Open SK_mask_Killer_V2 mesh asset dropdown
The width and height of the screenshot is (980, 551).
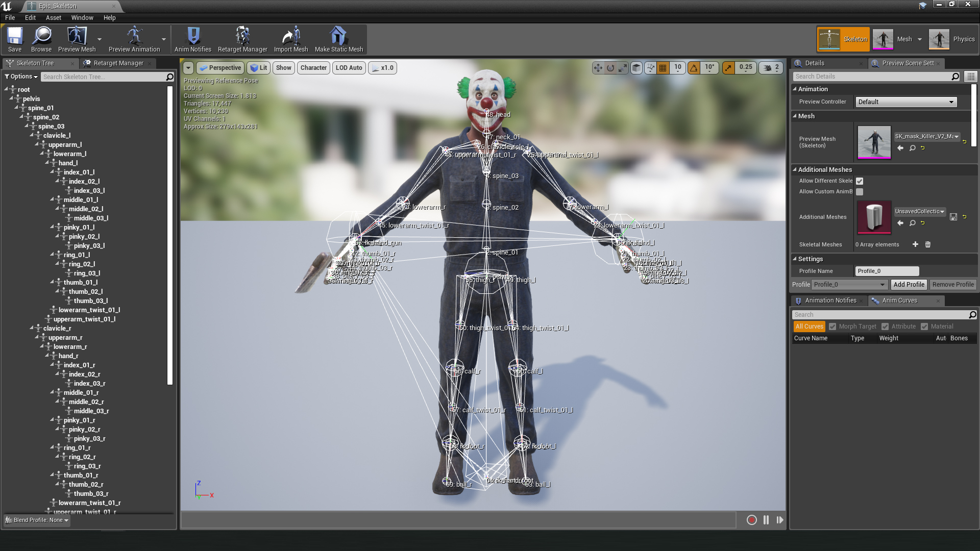(927, 136)
